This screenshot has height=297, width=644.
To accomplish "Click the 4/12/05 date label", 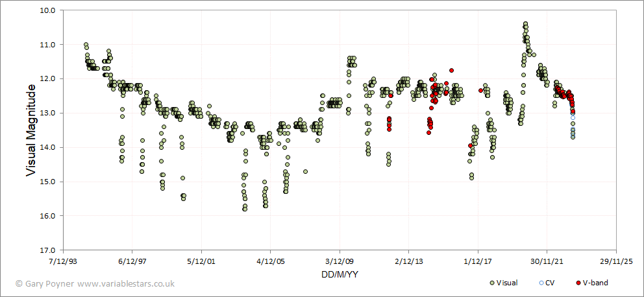I will [x=270, y=261].
